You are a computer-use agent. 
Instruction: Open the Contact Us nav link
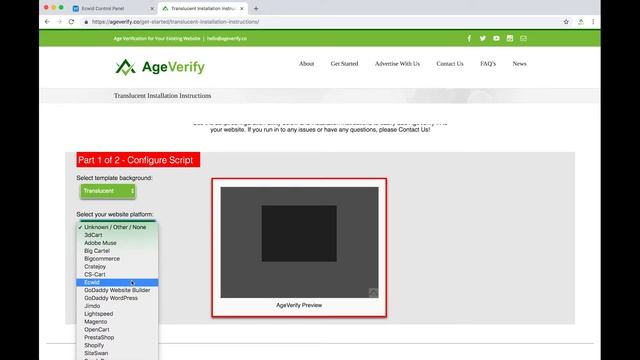[x=450, y=64]
